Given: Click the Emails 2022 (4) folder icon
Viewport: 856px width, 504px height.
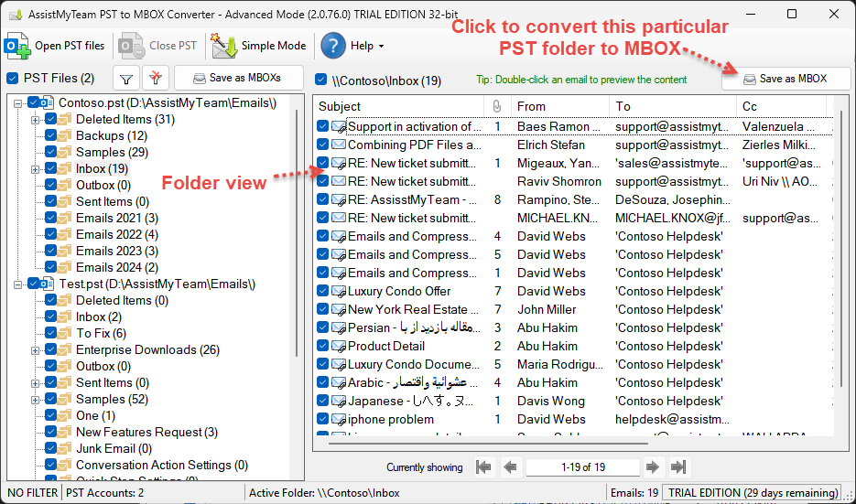Looking at the screenshot, I should (x=65, y=234).
